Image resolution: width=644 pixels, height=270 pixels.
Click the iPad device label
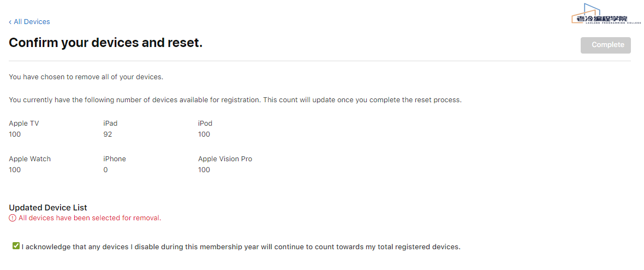(x=110, y=124)
